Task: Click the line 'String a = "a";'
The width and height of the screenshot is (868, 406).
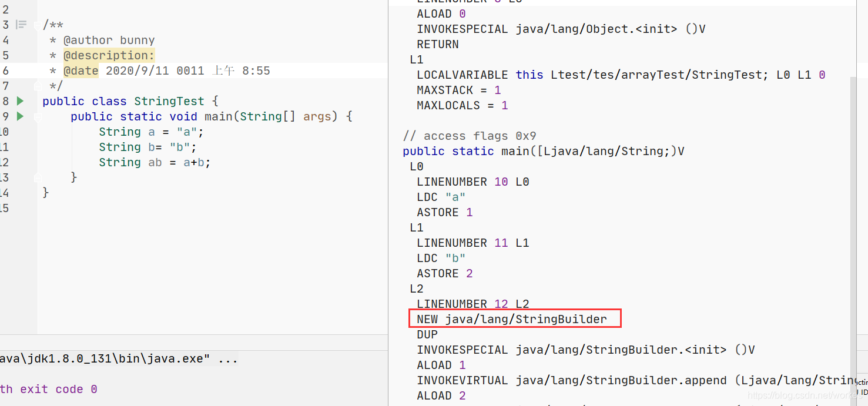Action: tap(151, 132)
